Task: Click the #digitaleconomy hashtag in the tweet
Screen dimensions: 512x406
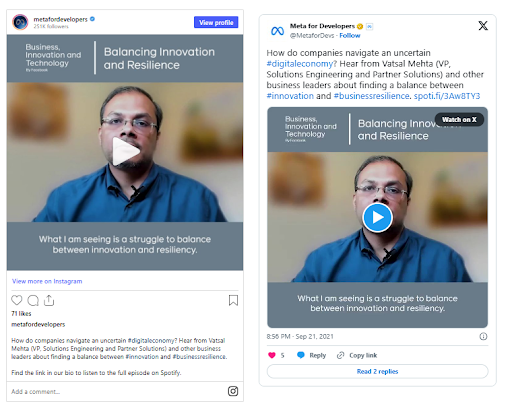Action: 301,64
